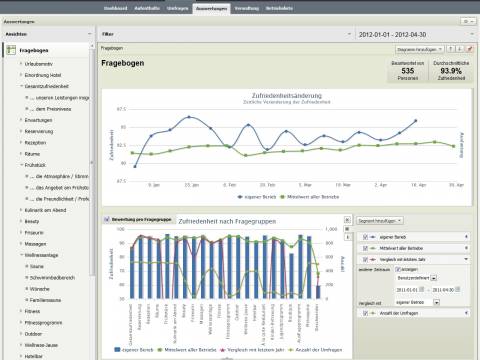
Task: Select Fitness in the sidebar tree
Action: (x=32, y=311)
